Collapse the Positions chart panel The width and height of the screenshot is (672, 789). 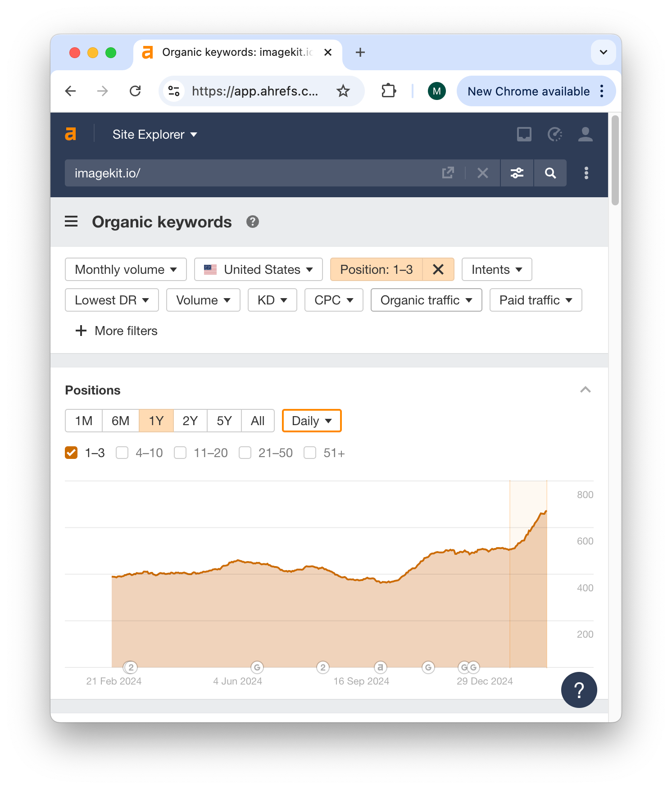coord(586,390)
